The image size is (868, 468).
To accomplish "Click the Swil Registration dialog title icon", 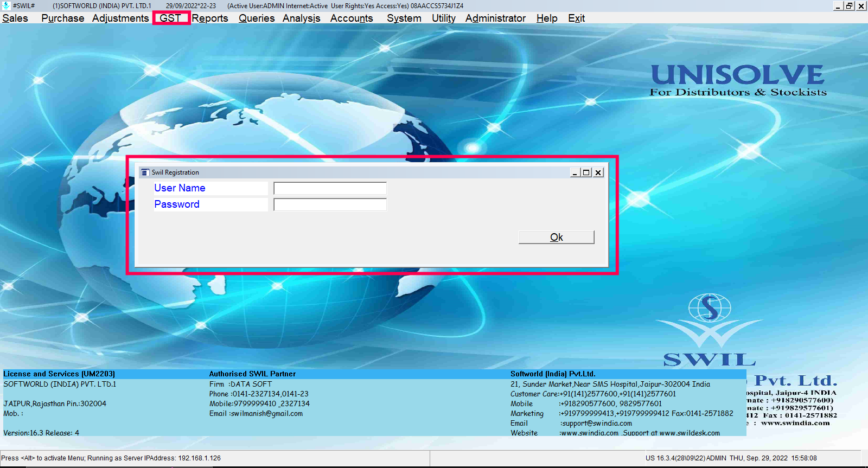I will 145,172.
